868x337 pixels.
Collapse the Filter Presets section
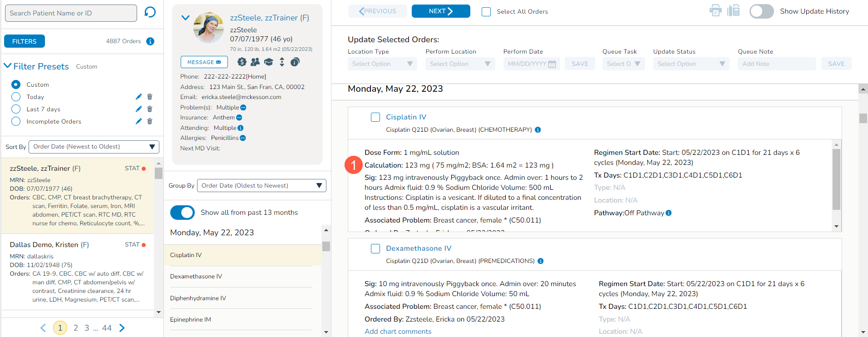(x=8, y=66)
